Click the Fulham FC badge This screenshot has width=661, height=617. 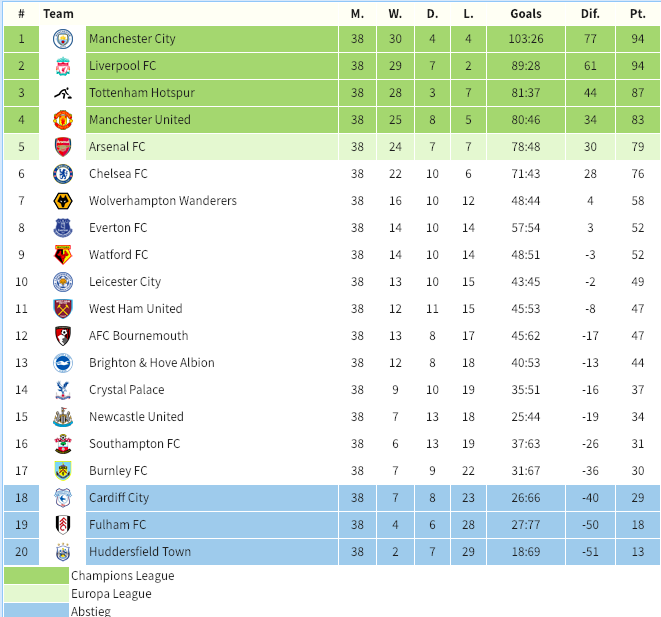click(x=63, y=524)
